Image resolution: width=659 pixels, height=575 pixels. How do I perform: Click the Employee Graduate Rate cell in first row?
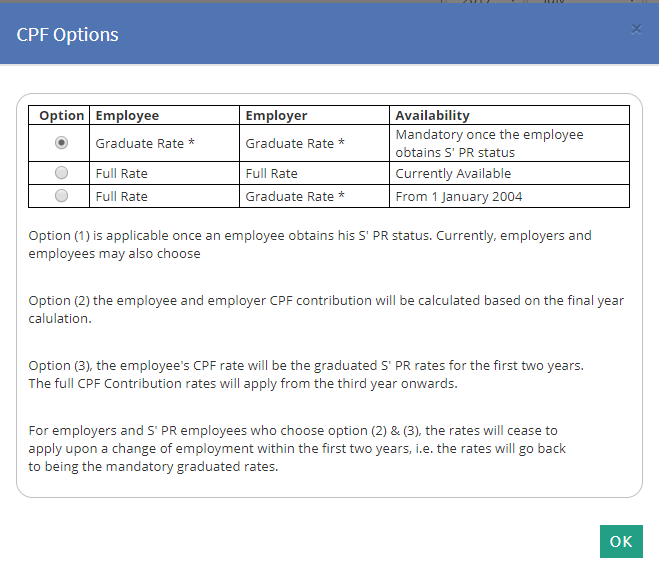click(x=145, y=143)
